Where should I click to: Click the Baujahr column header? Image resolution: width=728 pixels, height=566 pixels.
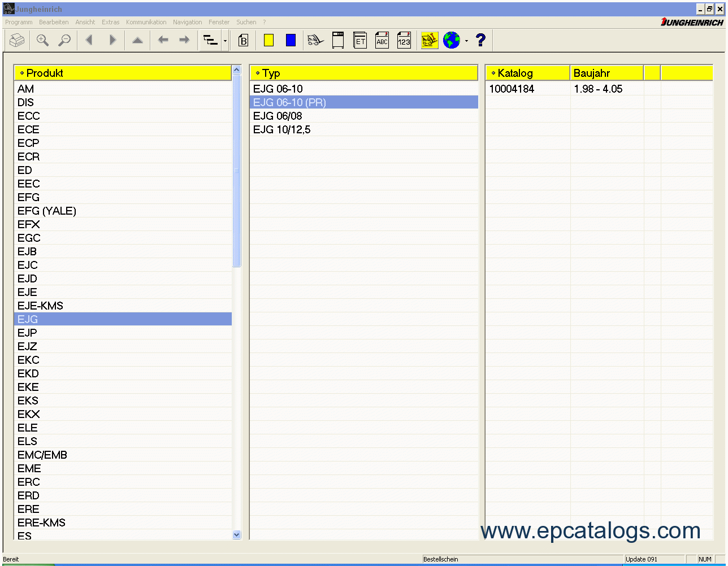tap(606, 73)
